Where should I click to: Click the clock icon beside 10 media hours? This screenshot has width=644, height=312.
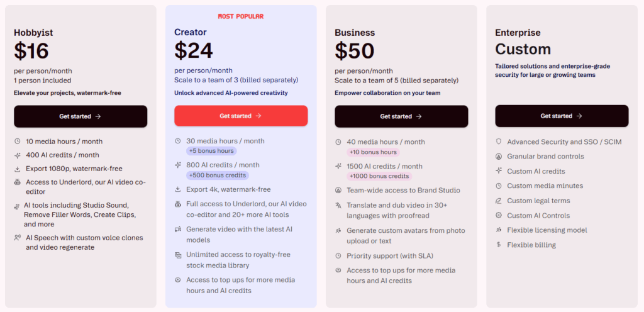(17, 142)
